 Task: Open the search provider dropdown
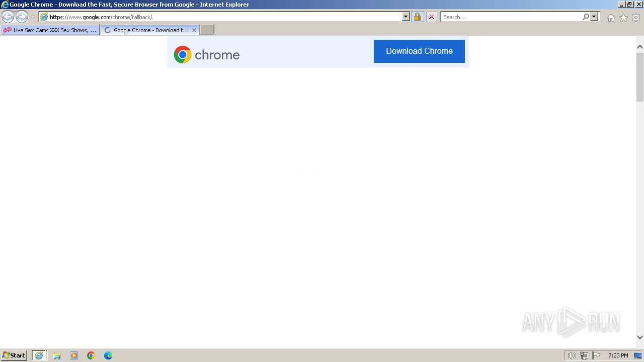594,17
